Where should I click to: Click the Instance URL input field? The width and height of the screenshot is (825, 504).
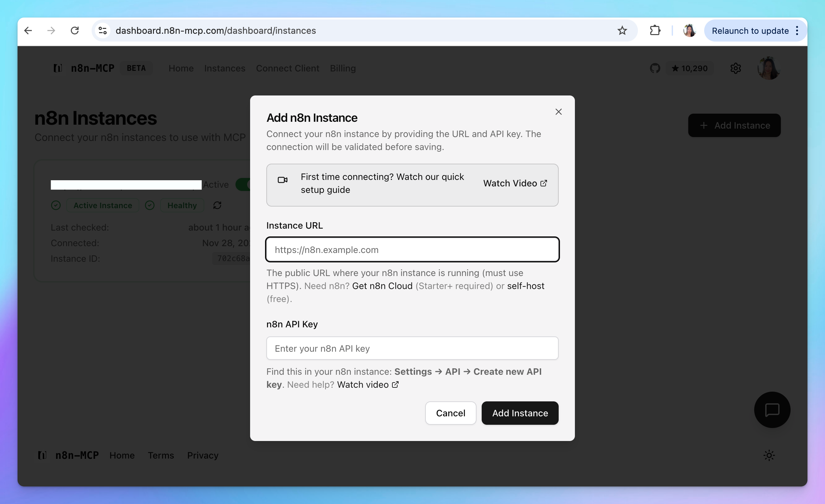pyautogui.click(x=412, y=250)
